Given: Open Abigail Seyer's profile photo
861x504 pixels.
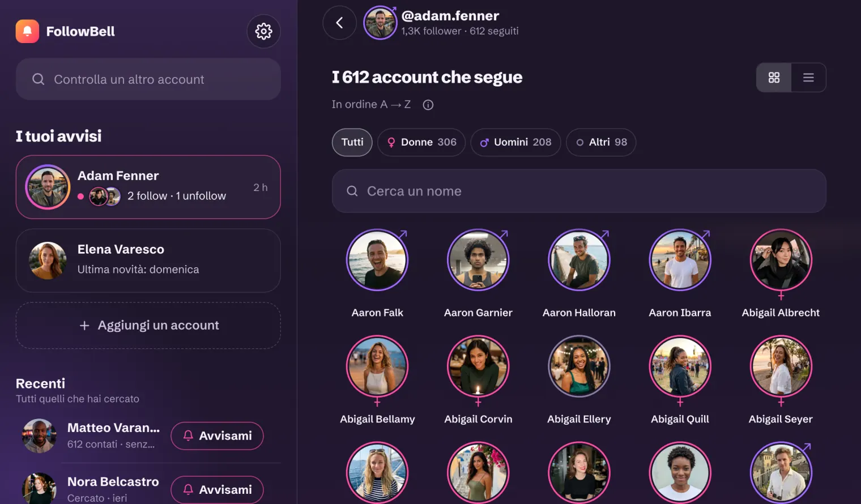Looking at the screenshot, I should [781, 366].
